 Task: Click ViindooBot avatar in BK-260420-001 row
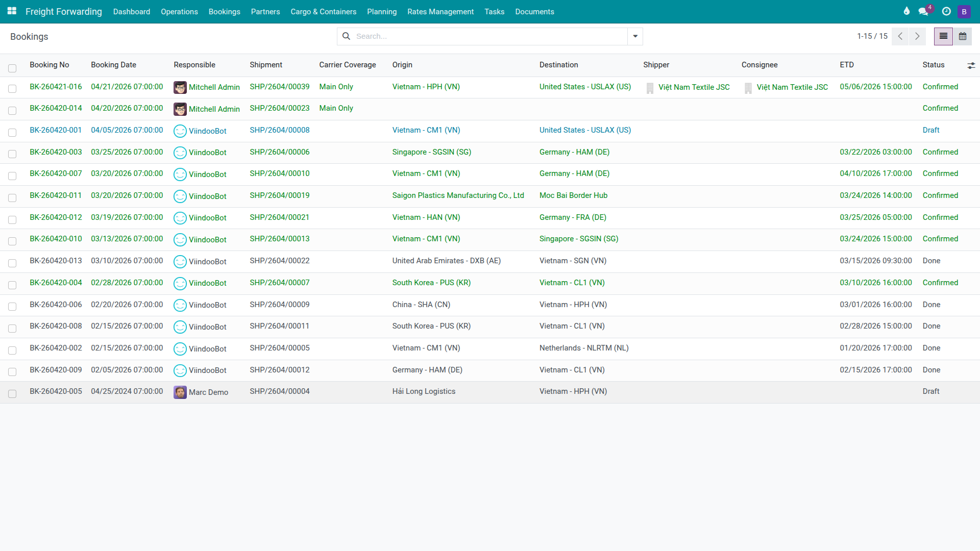180,131
